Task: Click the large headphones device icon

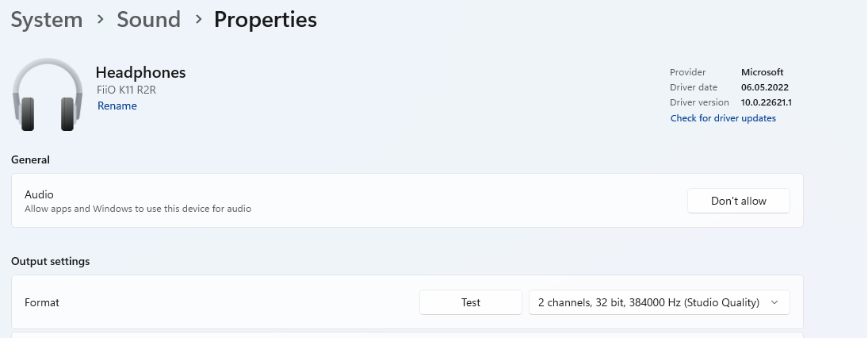Action: [x=48, y=94]
